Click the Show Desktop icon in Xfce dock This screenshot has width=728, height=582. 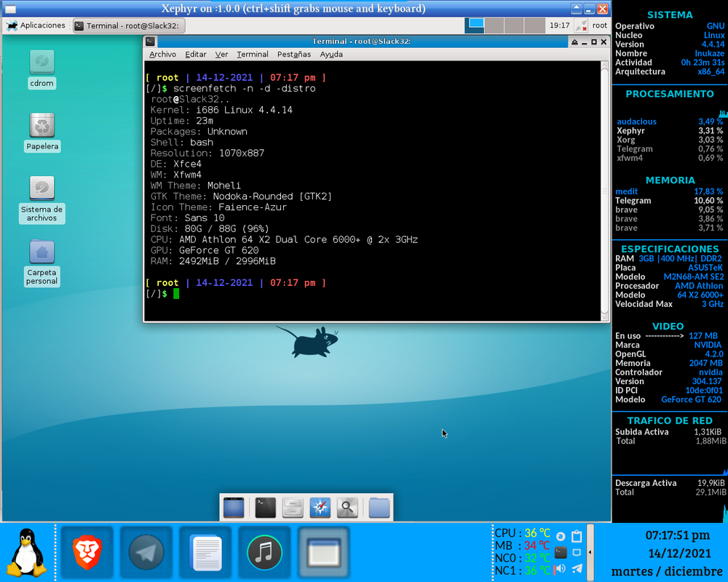234,508
